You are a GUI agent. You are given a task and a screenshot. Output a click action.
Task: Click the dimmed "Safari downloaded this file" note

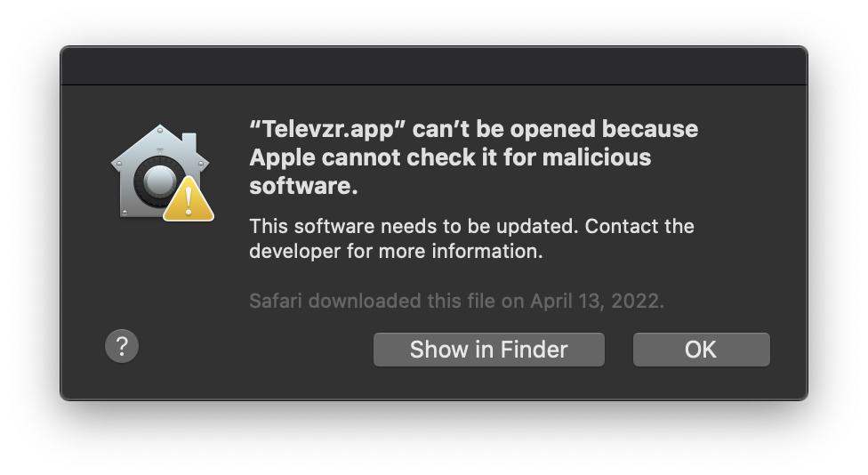[372, 302]
